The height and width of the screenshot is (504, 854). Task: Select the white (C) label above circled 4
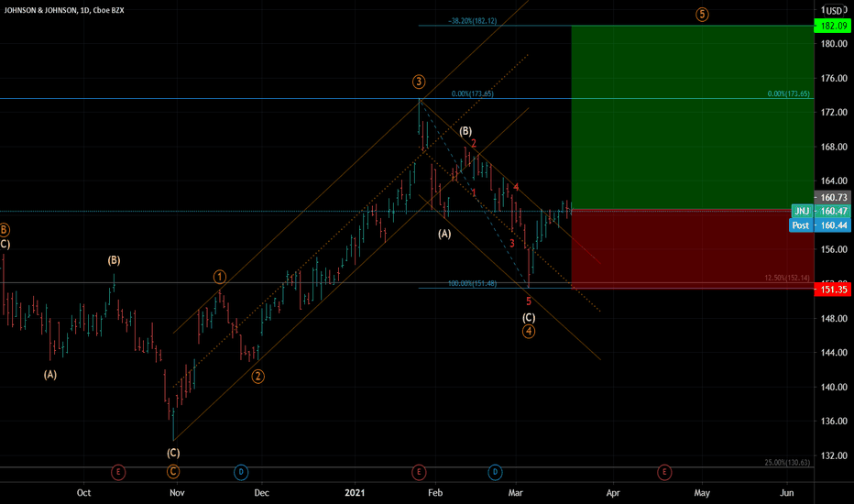coord(529,318)
